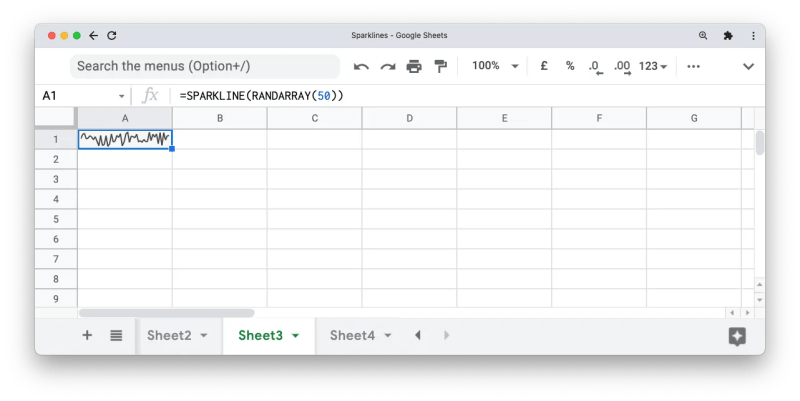
Task: Select row 6 header
Action: click(56, 239)
